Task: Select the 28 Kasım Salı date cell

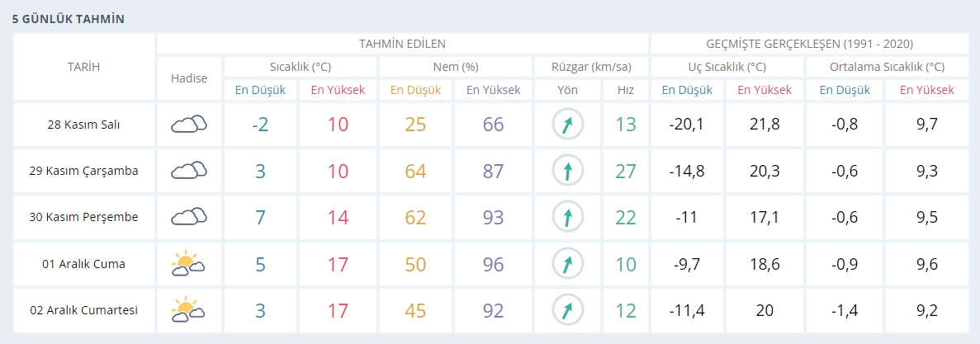Action: coord(83,125)
